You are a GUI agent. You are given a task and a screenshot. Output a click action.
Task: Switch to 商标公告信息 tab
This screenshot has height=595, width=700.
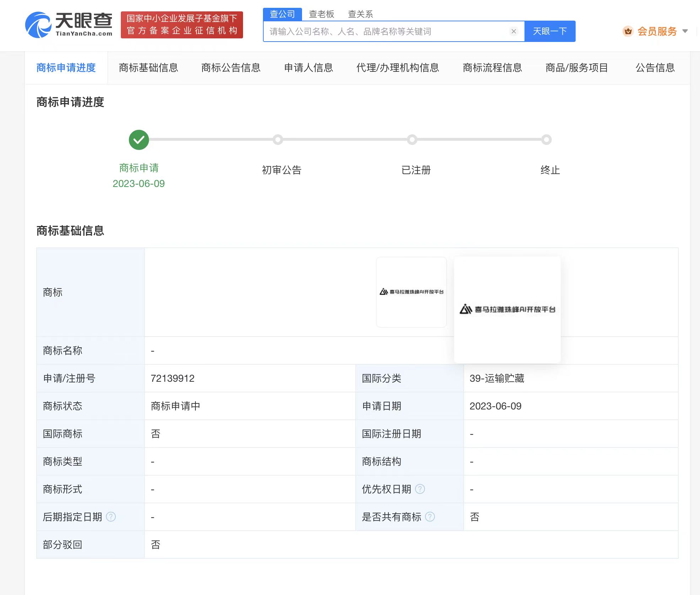pos(231,68)
